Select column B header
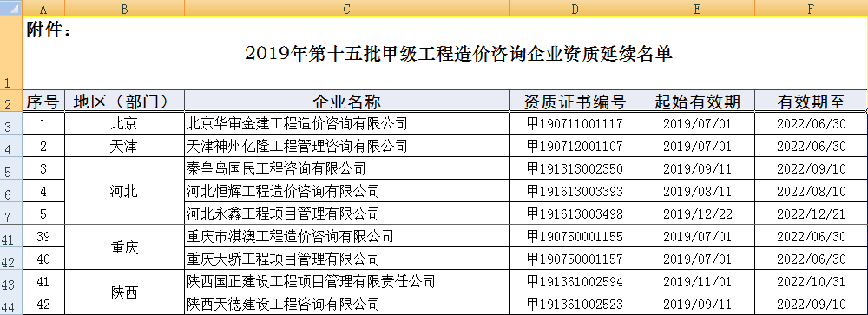Image resolution: width=868 pixels, height=315 pixels. click(124, 8)
